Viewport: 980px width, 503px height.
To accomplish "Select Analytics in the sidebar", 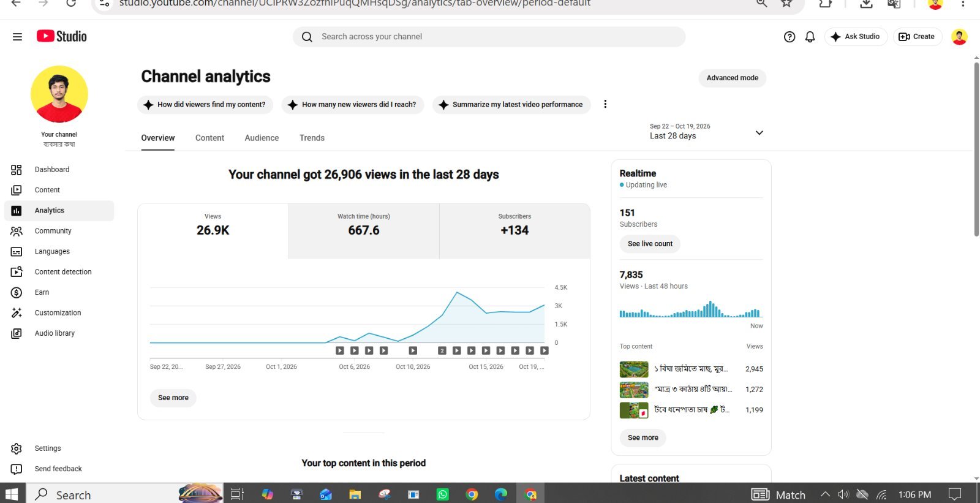I will [x=59, y=211].
